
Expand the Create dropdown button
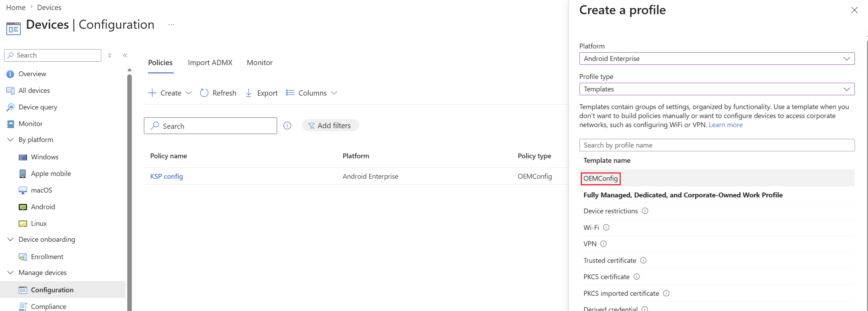[x=170, y=93]
